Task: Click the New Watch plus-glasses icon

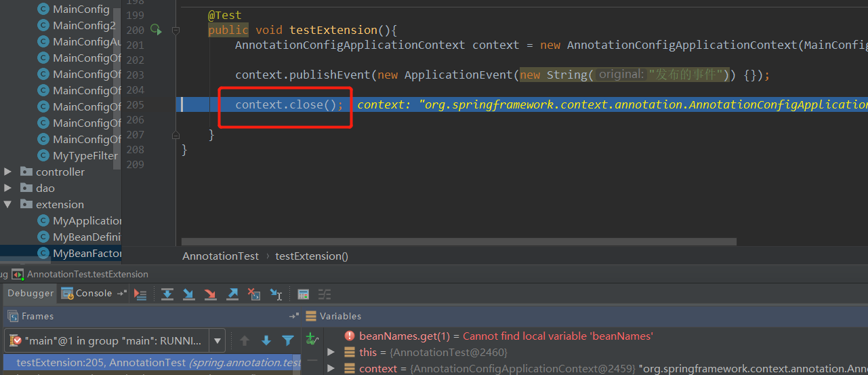Action: pyautogui.click(x=312, y=338)
